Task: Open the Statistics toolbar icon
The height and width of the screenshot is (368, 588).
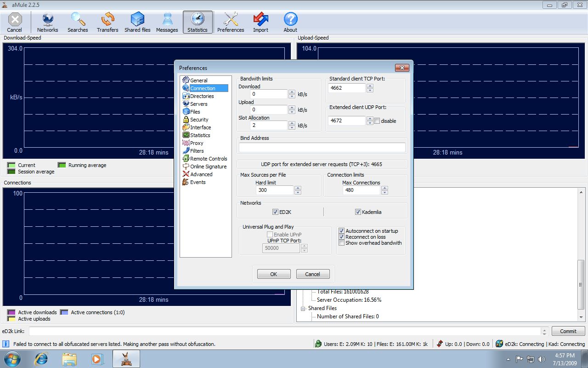Action: [198, 22]
